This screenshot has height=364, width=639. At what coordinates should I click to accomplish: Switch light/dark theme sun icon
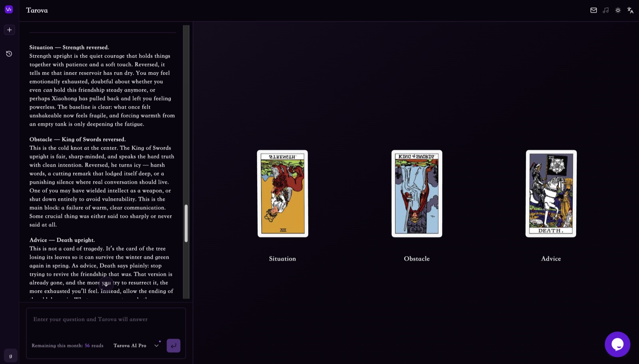tap(618, 10)
